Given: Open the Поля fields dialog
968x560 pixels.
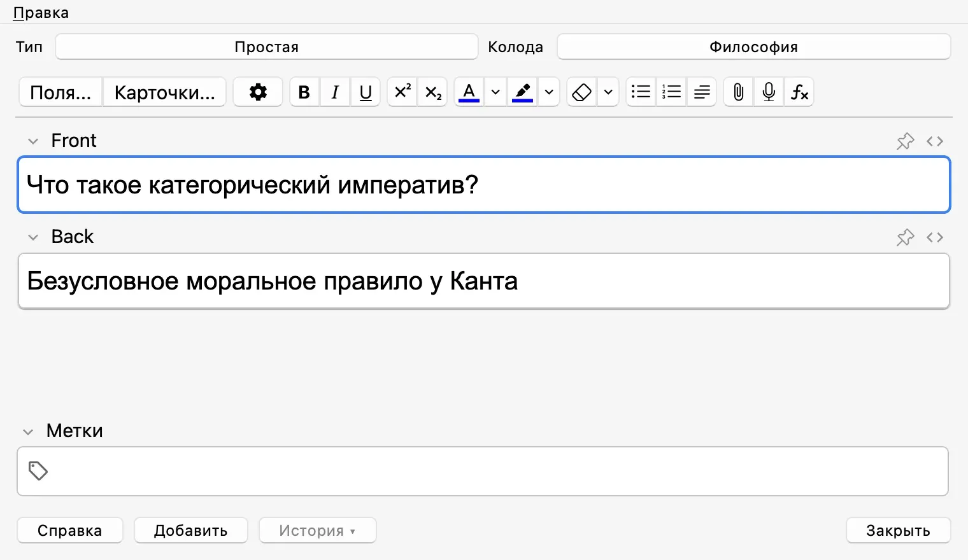Looking at the screenshot, I should point(61,92).
